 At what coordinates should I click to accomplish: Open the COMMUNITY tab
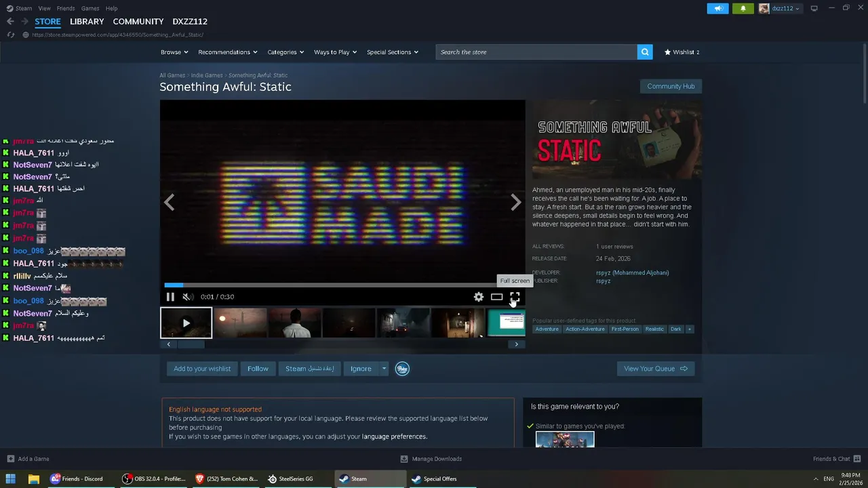pos(138,22)
